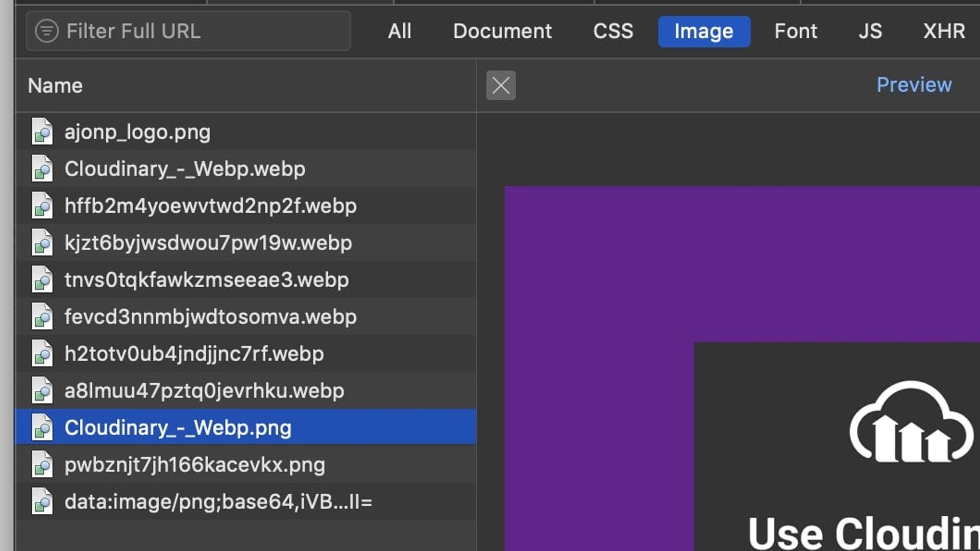Open the Preview tab
This screenshot has width=980, height=551.
pyautogui.click(x=914, y=85)
